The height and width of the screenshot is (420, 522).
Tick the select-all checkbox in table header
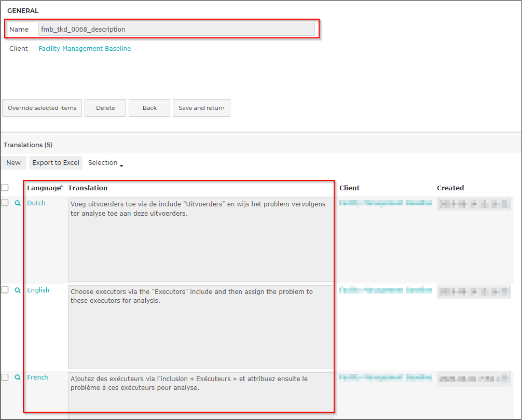[5, 188]
